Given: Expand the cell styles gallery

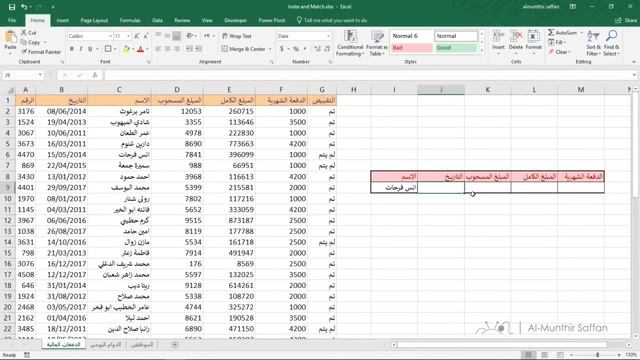Looking at the screenshot, I should pyautogui.click(x=482, y=51).
